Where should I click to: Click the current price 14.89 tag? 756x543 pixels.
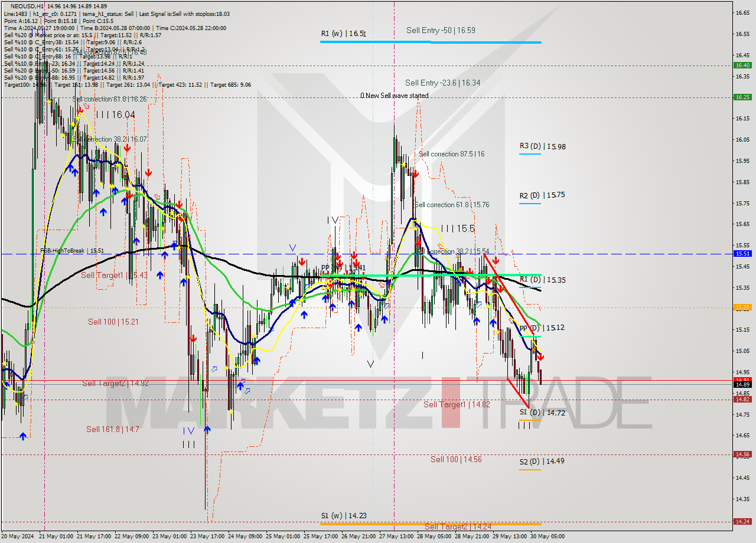742,384
